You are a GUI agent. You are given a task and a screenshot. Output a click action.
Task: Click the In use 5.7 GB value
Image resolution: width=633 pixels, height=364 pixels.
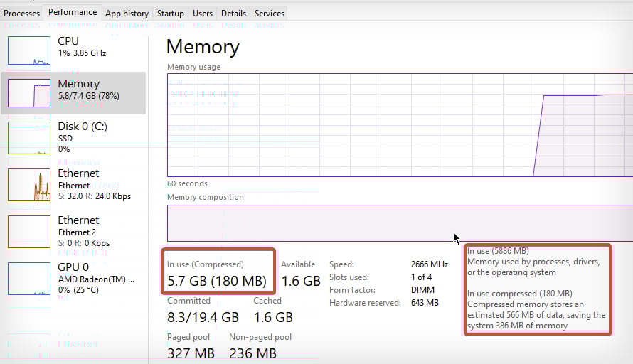217,281
